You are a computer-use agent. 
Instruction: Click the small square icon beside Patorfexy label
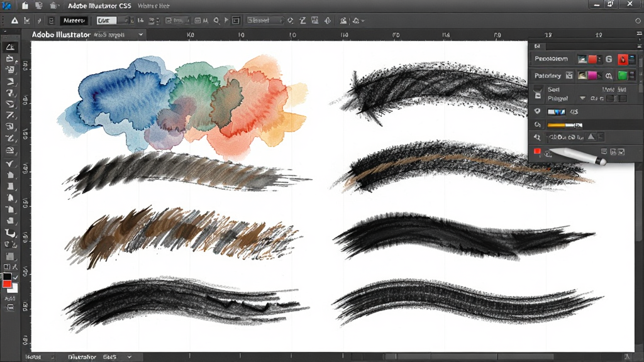(569, 75)
